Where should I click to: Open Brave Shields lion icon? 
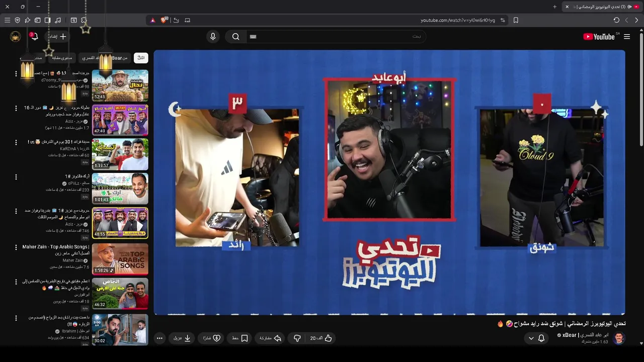point(164,20)
